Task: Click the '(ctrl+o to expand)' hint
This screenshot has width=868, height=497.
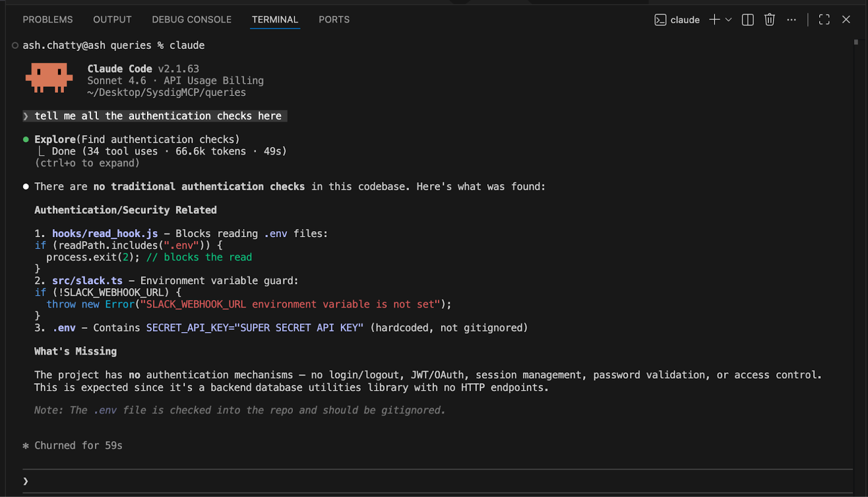Action: point(87,163)
